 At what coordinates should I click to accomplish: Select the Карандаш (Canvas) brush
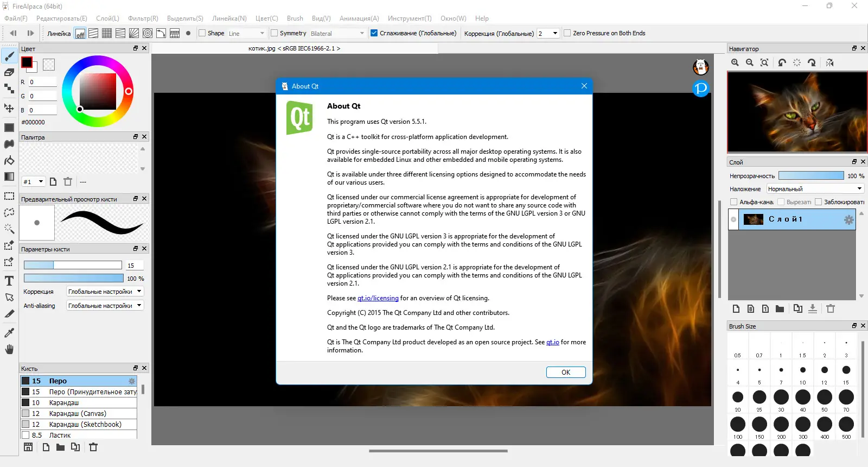pos(79,413)
